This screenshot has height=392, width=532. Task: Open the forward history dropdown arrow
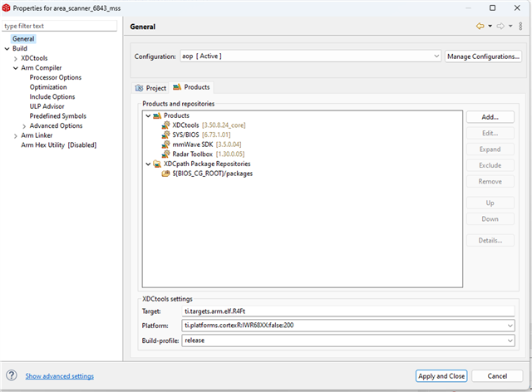coord(510,26)
